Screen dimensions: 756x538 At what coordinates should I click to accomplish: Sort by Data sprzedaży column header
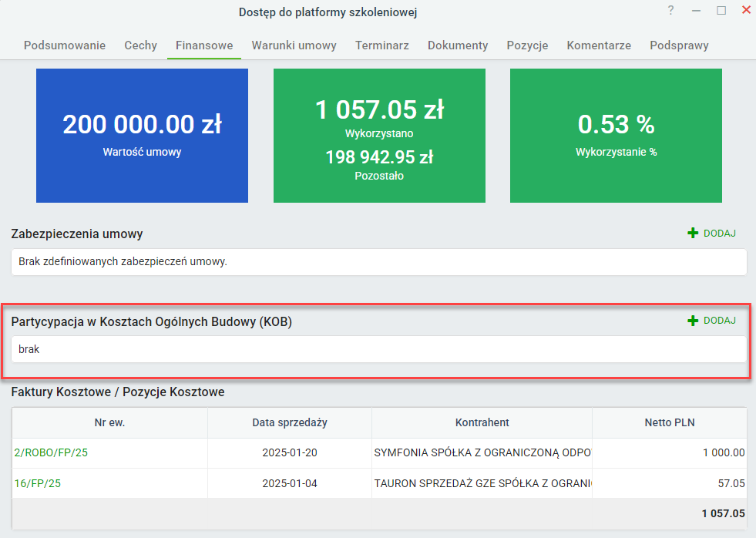coord(290,423)
